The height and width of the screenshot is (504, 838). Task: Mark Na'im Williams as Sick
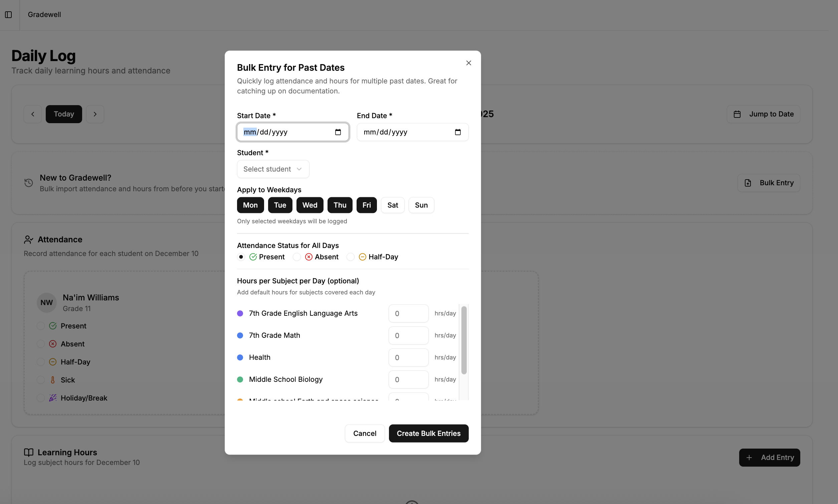pos(41,380)
